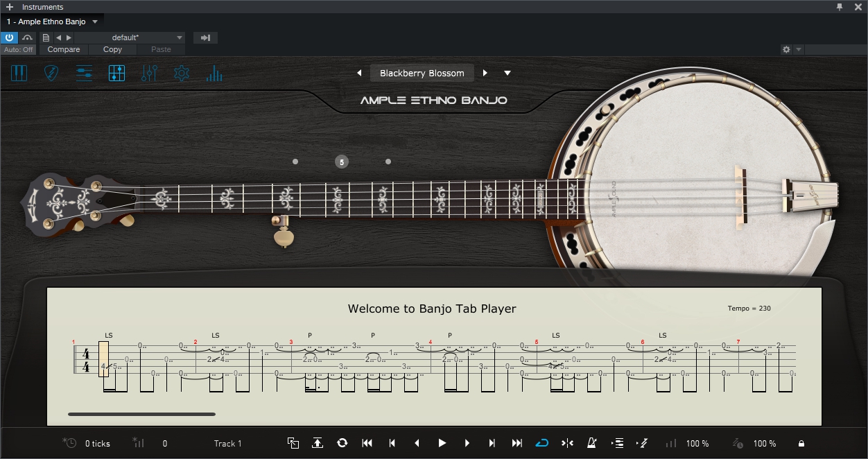Expand the default* preset dropdown
The image size is (868, 459).
(x=130, y=37)
